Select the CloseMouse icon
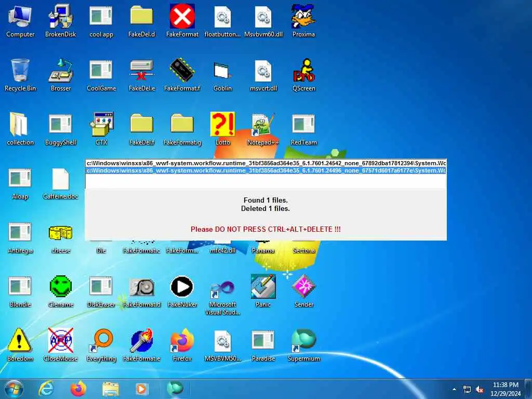This screenshot has width=532, height=399. 60,345
